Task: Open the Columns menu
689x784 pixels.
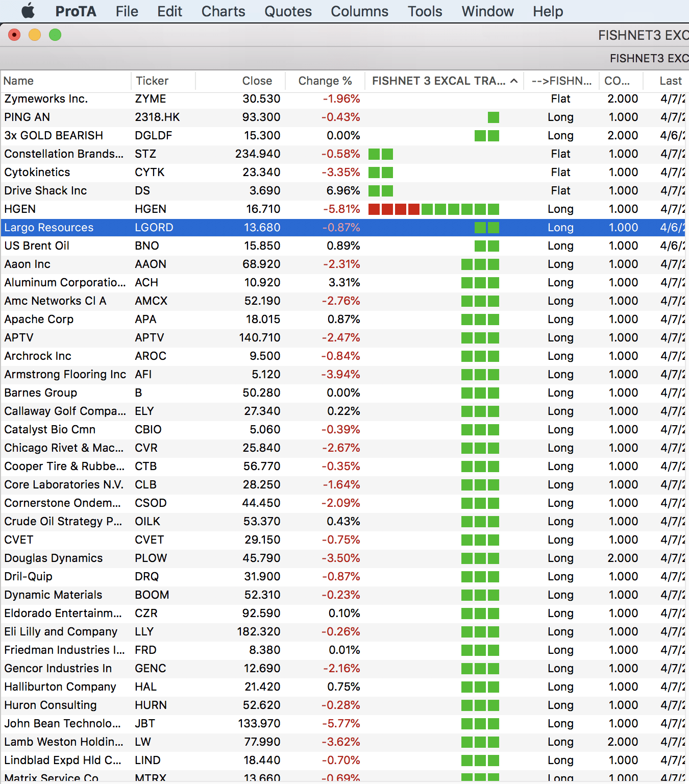Action: pyautogui.click(x=359, y=11)
